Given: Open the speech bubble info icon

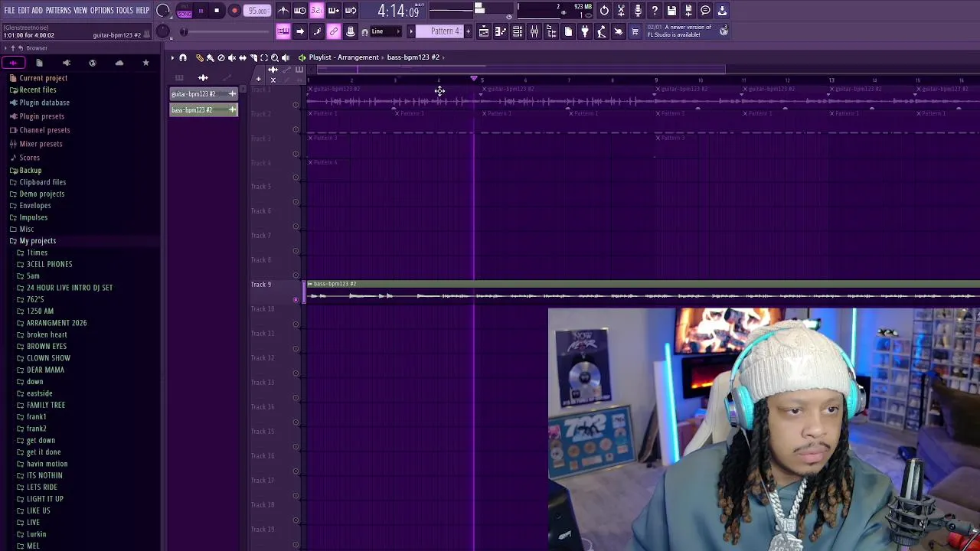Looking at the screenshot, I should (x=705, y=11).
